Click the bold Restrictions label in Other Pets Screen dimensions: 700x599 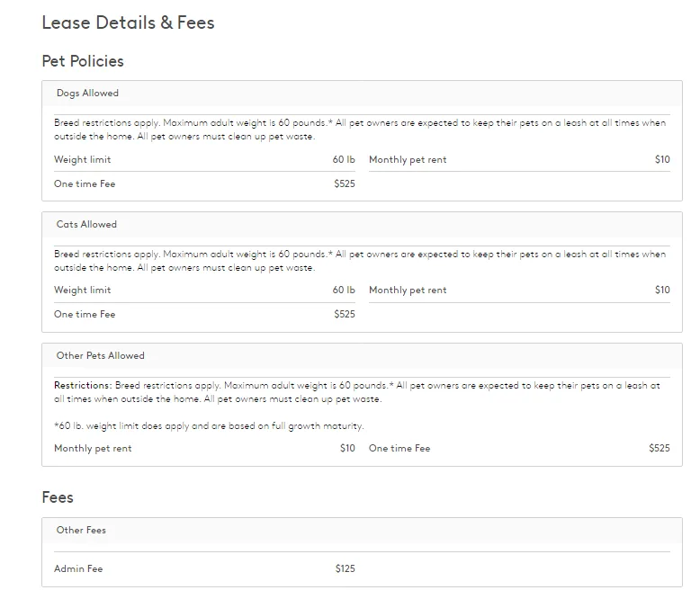tap(83, 386)
